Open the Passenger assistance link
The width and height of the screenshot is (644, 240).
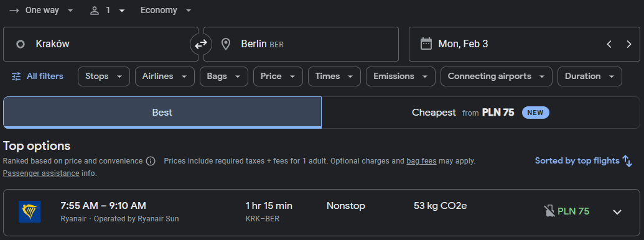click(41, 173)
